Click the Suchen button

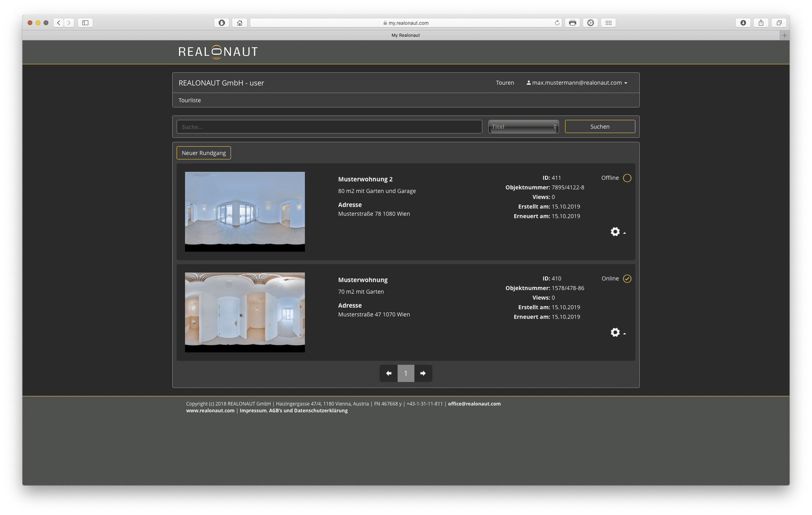click(x=599, y=127)
